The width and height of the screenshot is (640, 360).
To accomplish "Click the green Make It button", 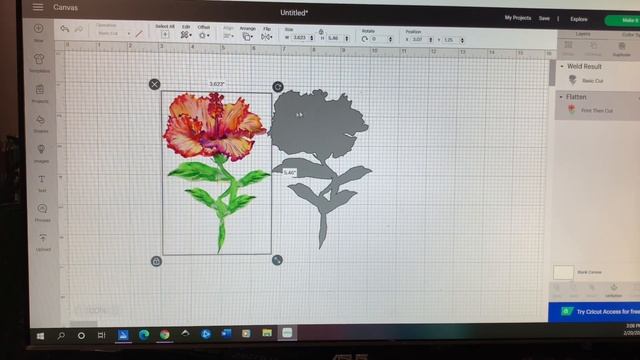I will pos(622,20).
